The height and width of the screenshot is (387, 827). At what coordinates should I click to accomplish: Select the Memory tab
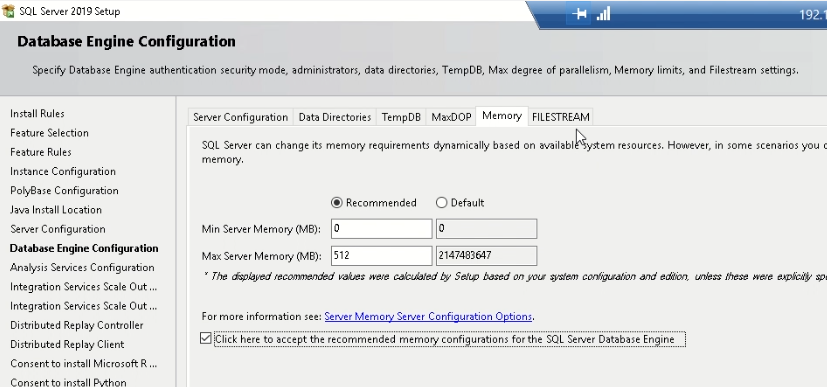tap(502, 116)
